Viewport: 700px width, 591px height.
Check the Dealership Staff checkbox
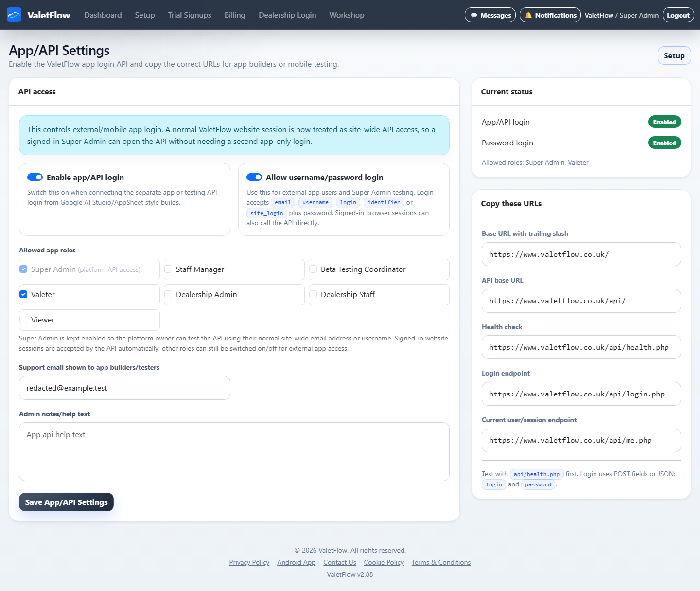[314, 294]
